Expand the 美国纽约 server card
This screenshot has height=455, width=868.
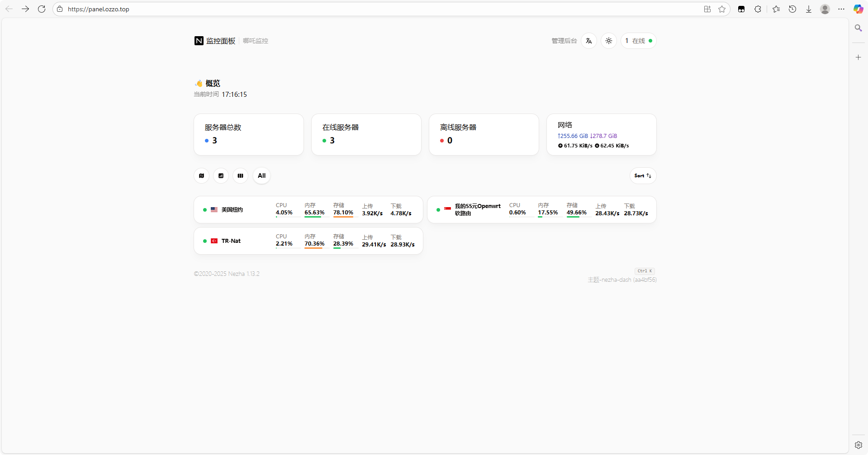coord(308,209)
